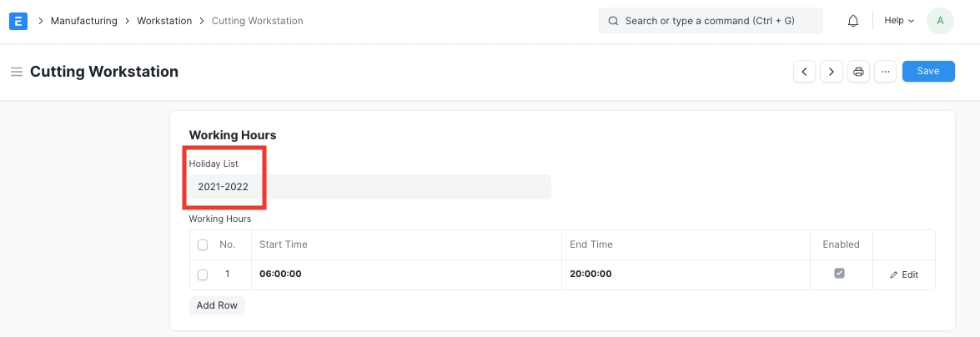Screen dimensions: 980x337
Task: Go to previous workstation record
Action: click(x=804, y=72)
